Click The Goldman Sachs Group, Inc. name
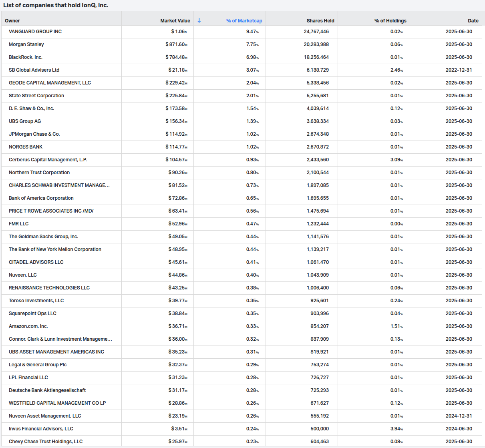Image resolution: width=485 pixels, height=448 pixels. (x=43, y=237)
